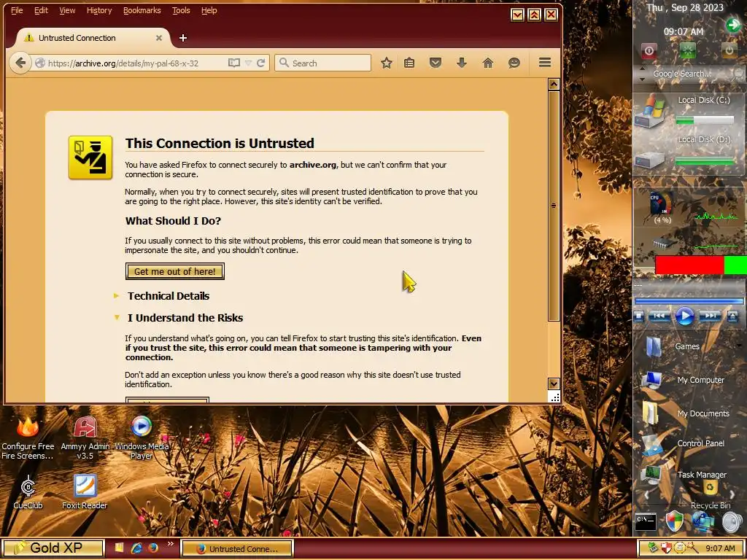This screenshot has height=560, width=747.
Task: Click the CPU meter gadget icon
Action: point(662,205)
